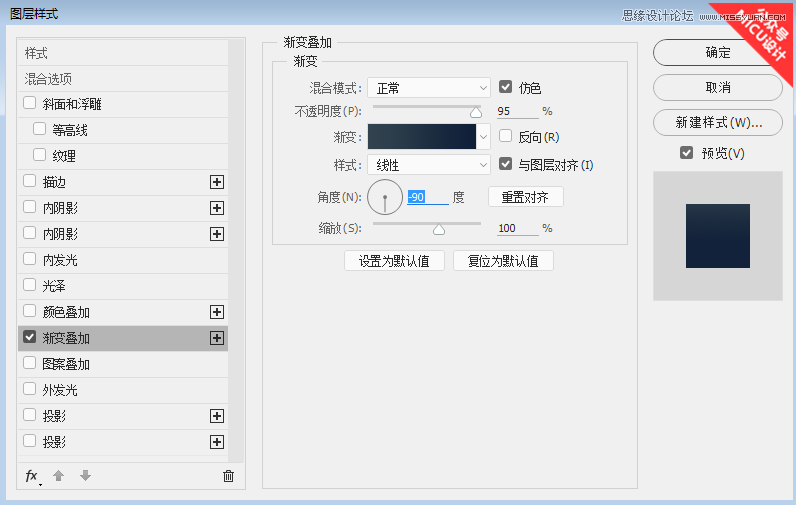Viewport: 796px width, 505px height.
Task: Click the plus icon beside 颜色叠加
Action: tap(216, 312)
